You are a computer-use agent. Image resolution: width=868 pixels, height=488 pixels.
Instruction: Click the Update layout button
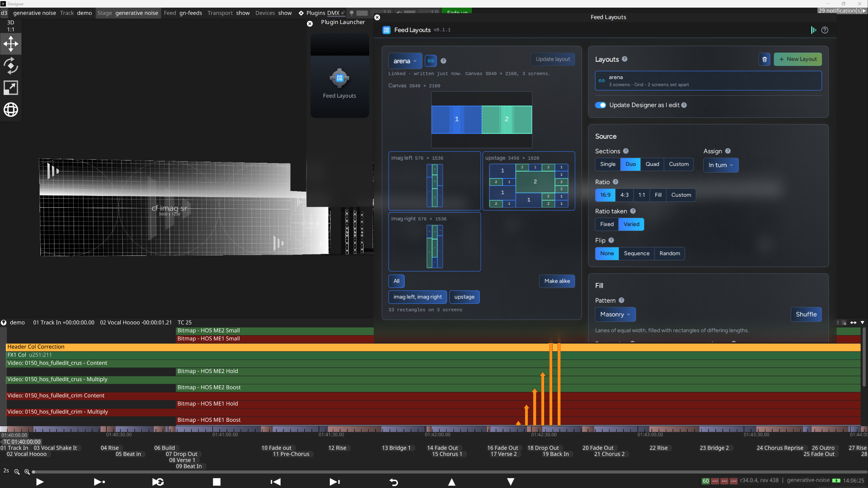coord(553,59)
